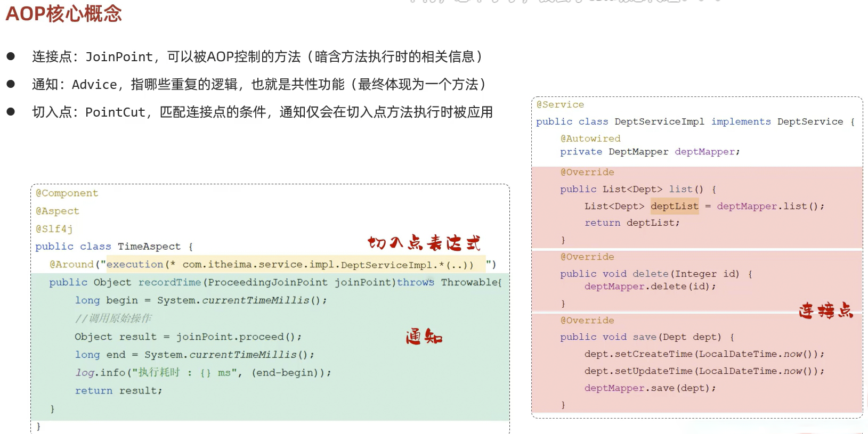Click the highlighted execution pointcut expression
The image size is (868, 434).
290,265
